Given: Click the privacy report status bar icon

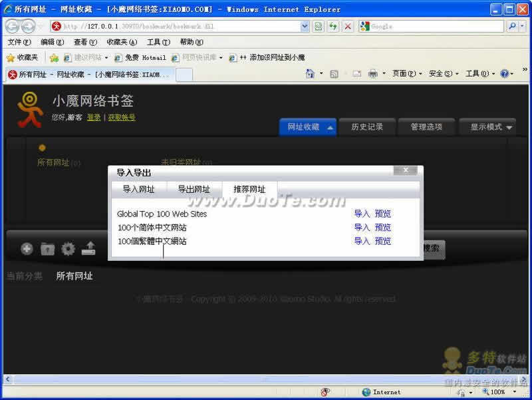Looking at the screenshot, I should (325, 392).
